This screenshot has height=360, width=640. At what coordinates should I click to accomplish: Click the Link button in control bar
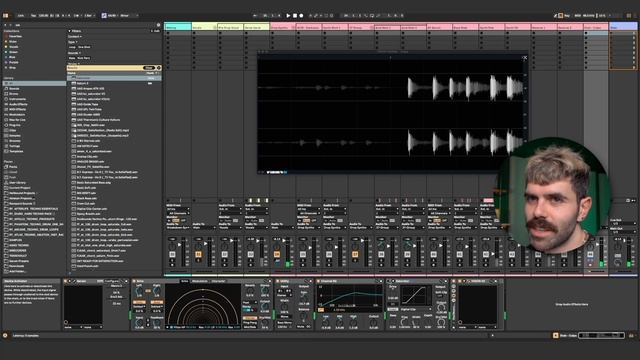pos(21,16)
